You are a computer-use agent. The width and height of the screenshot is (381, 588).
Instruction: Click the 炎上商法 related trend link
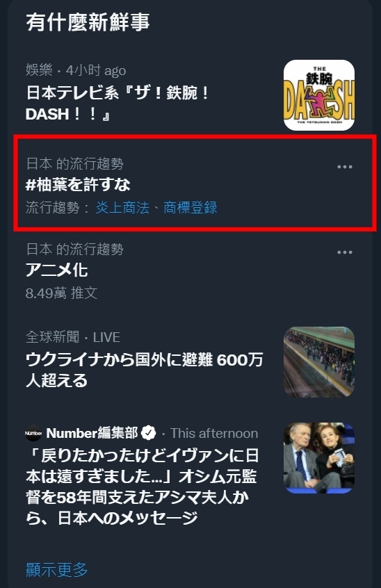tap(122, 207)
